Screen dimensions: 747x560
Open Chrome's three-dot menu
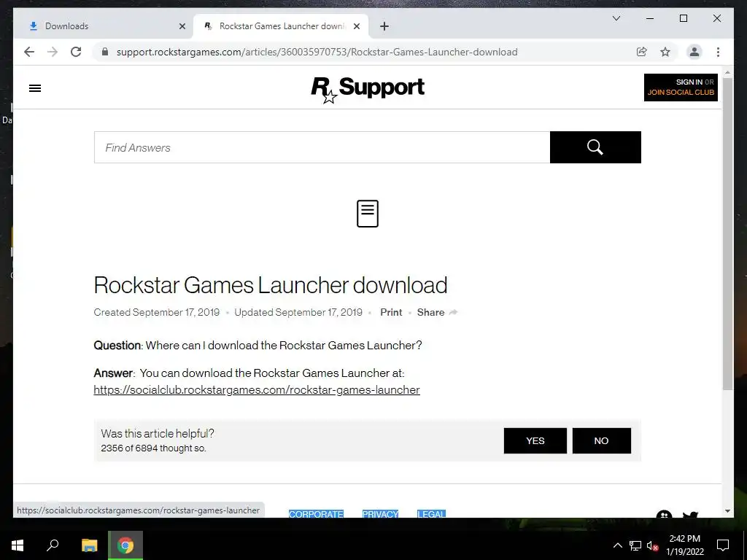(718, 52)
